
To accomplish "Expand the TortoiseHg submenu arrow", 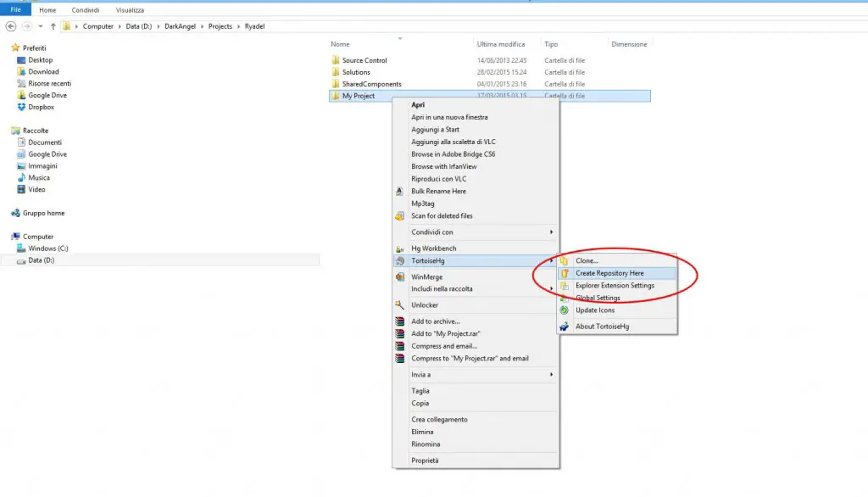I will click(x=551, y=261).
